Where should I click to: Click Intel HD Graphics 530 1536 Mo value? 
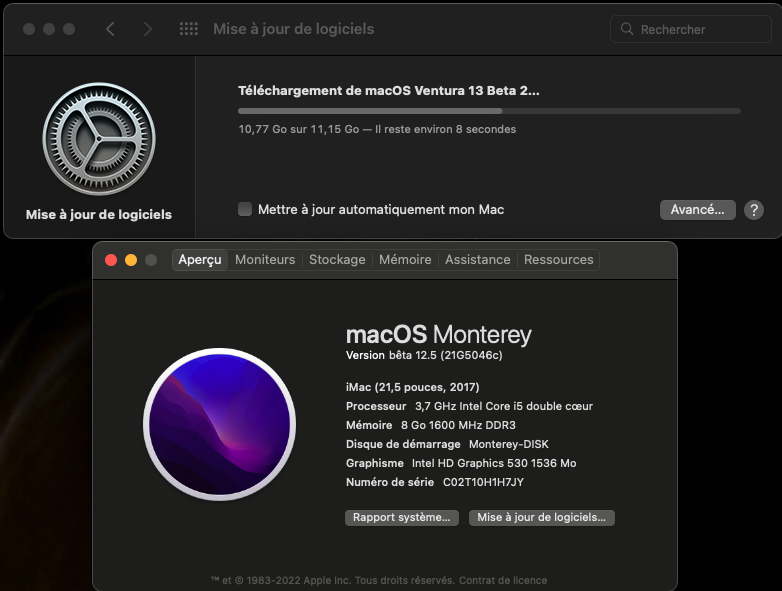(494, 463)
